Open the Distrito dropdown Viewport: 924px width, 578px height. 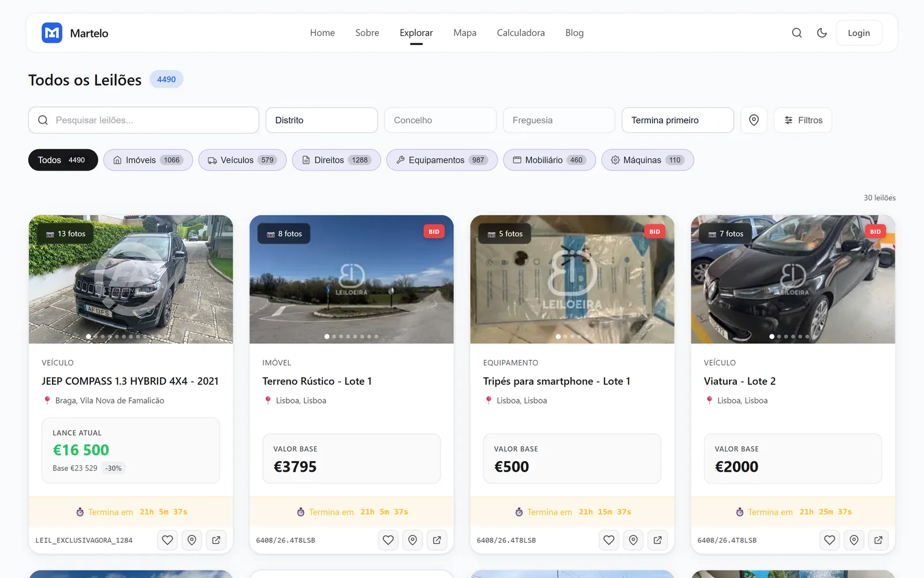click(322, 120)
